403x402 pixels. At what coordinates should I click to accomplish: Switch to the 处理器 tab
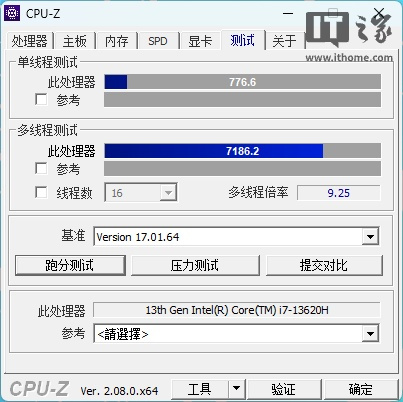30,41
